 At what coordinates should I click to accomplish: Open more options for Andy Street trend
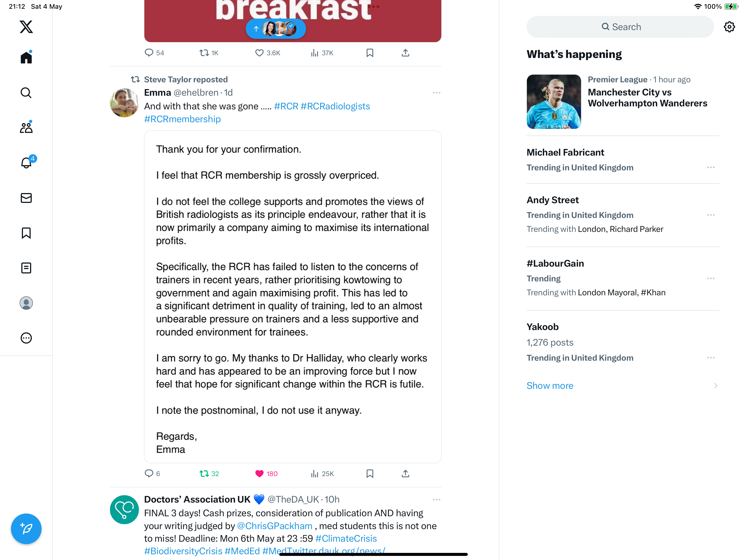(x=711, y=215)
